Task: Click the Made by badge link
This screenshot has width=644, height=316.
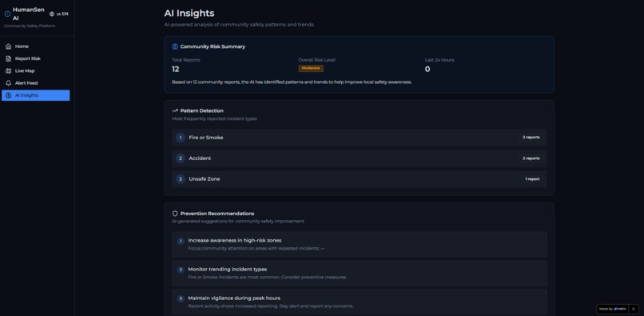Action: click(x=612, y=309)
